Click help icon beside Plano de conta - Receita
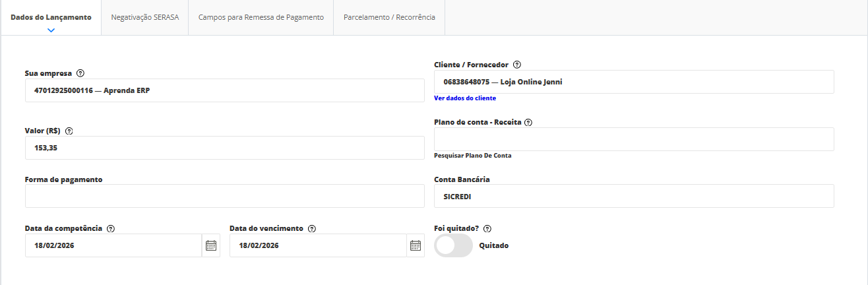868x285 pixels. pos(529,122)
